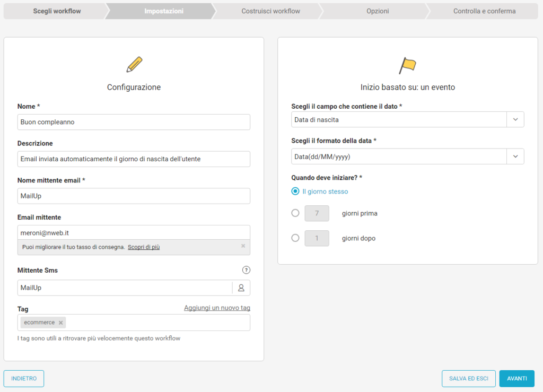Screen dimensions: 543x392
Task: Remove the ecommerce tag
Action: coord(61,323)
